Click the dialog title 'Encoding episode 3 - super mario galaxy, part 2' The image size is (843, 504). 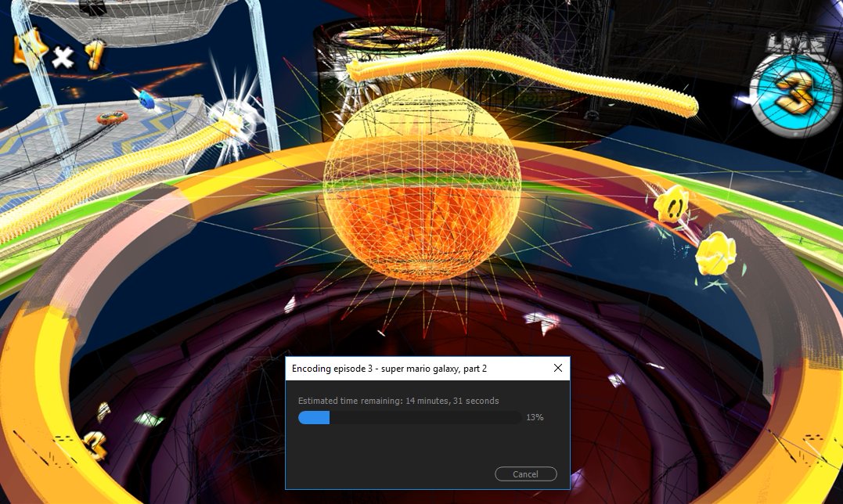(389, 369)
